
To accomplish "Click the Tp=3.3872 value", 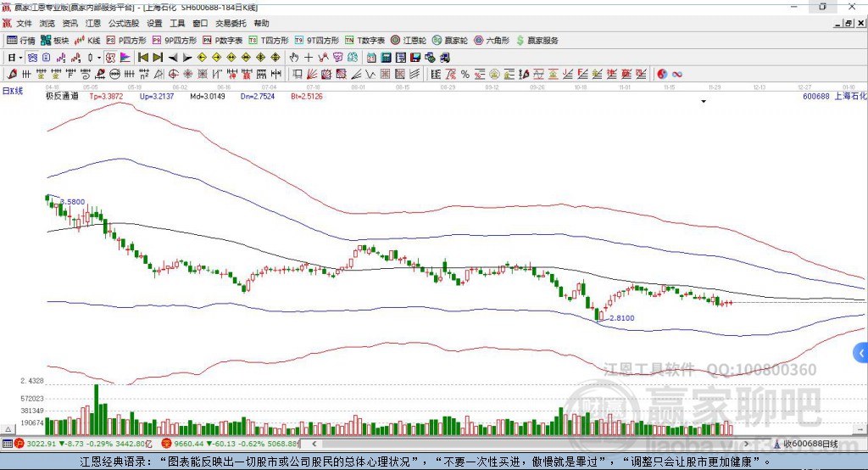I will pyautogui.click(x=106, y=96).
